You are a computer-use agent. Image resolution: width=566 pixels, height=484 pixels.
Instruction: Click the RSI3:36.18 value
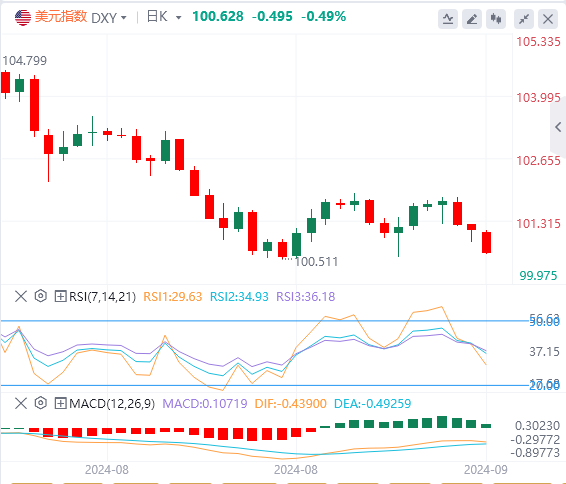coord(306,297)
